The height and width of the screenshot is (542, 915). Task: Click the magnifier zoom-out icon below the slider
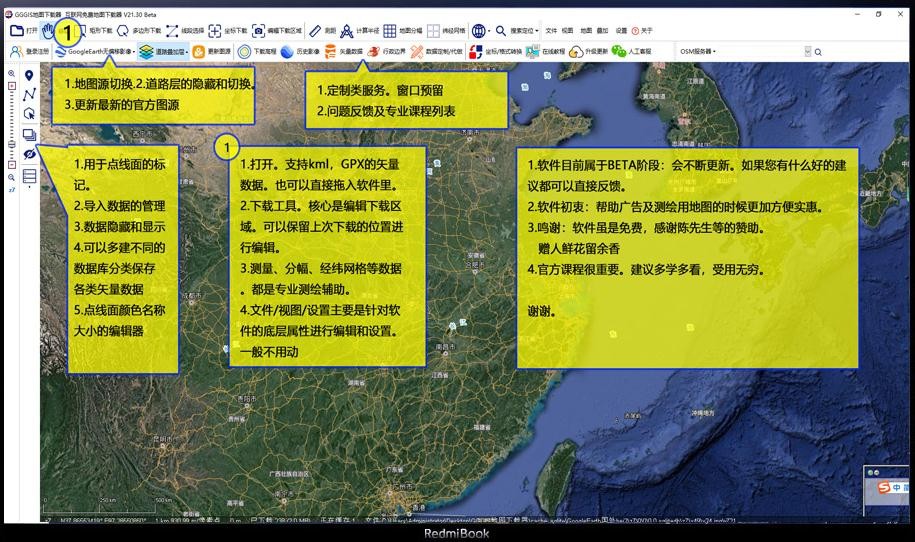pos(12,178)
